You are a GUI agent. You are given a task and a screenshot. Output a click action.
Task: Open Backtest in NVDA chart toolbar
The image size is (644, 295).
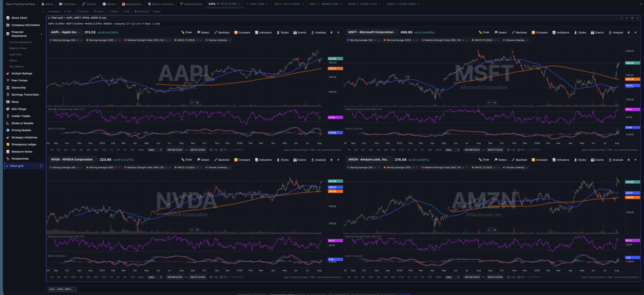[222, 160]
